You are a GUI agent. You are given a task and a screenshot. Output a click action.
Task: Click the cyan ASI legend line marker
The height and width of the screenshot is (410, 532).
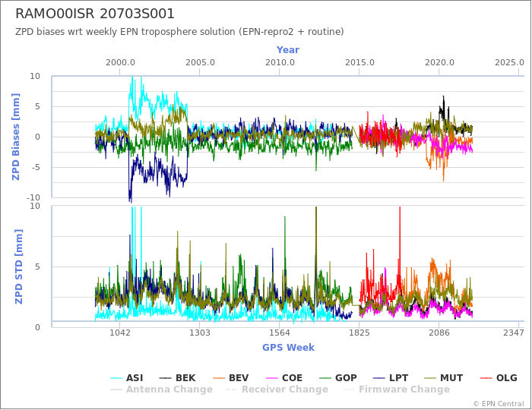[x=116, y=378]
